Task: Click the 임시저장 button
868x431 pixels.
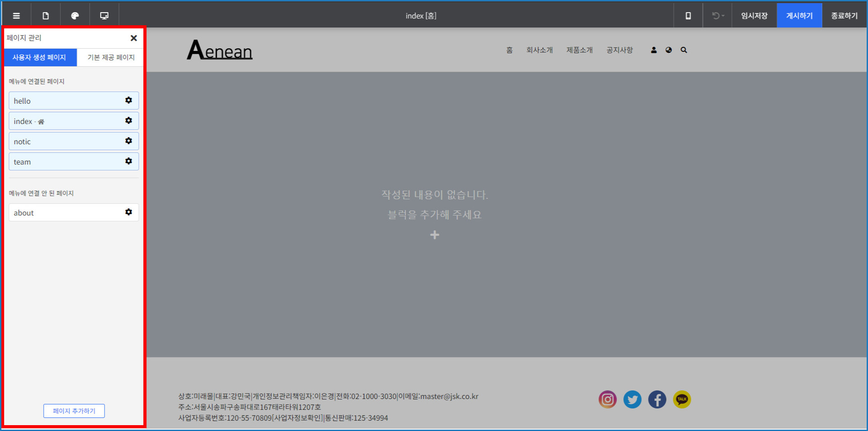Action: 754,16
